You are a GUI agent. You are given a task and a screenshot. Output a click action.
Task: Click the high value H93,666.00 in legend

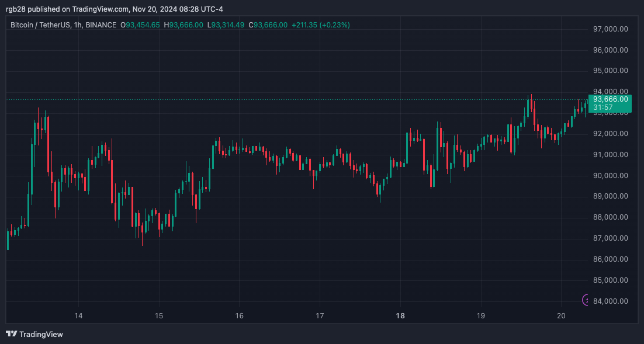point(183,25)
